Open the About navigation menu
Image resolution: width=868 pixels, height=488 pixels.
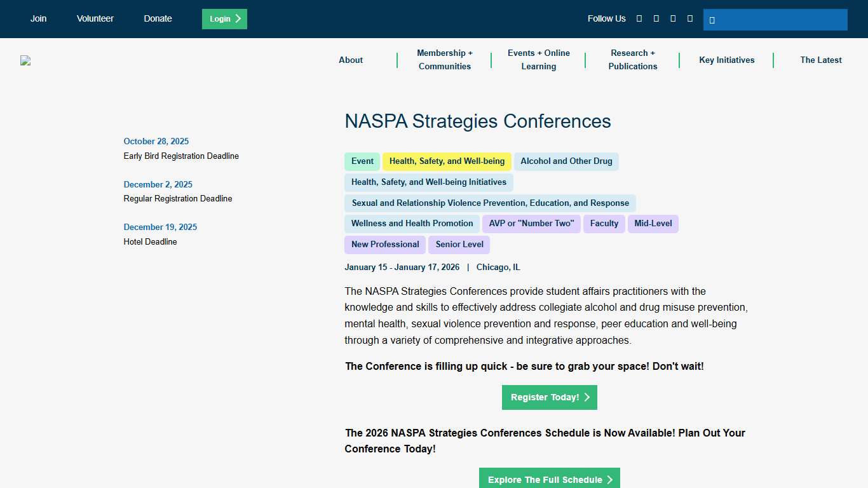pos(351,60)
